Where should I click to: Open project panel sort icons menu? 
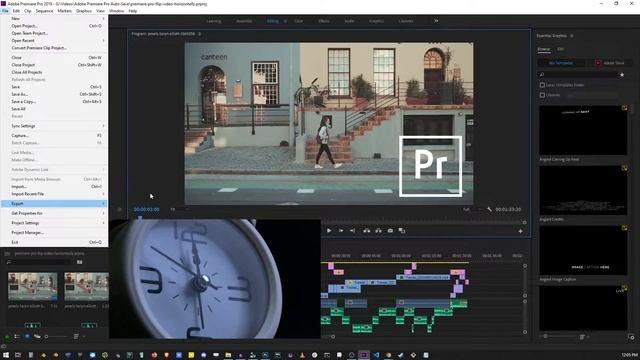pyautogui.click(x=76, y=336)
